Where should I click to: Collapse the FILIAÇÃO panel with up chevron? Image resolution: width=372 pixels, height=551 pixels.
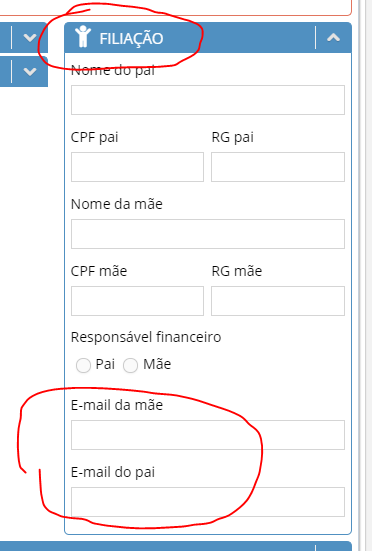[333, 37]
